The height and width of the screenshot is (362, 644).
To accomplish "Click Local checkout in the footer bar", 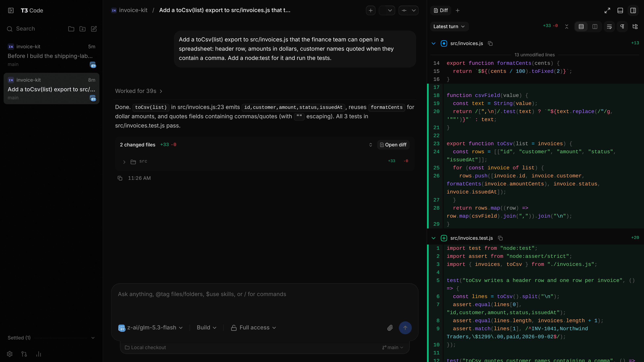I will coord(145,348).
